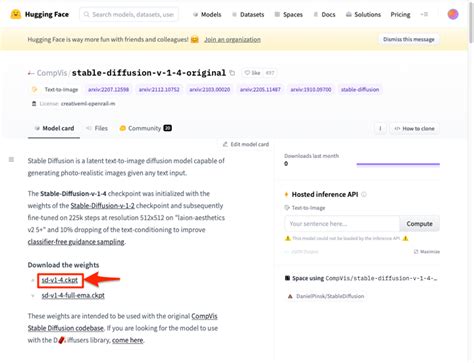Like the model with the heart button

pyautogui.click(x=252, y=73)
